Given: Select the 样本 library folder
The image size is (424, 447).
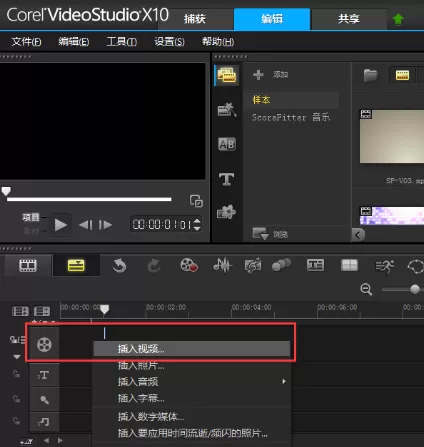Looking at the screenshot, I should [262, 100].
